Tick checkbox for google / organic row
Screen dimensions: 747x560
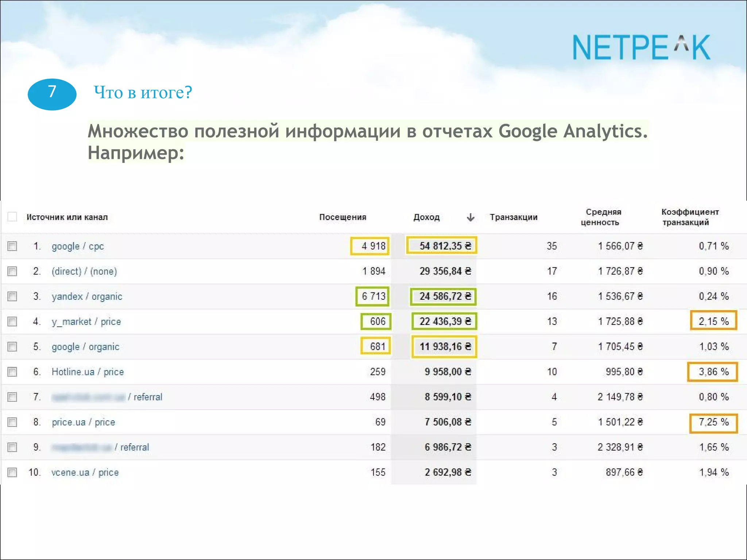tap(12, 346)
